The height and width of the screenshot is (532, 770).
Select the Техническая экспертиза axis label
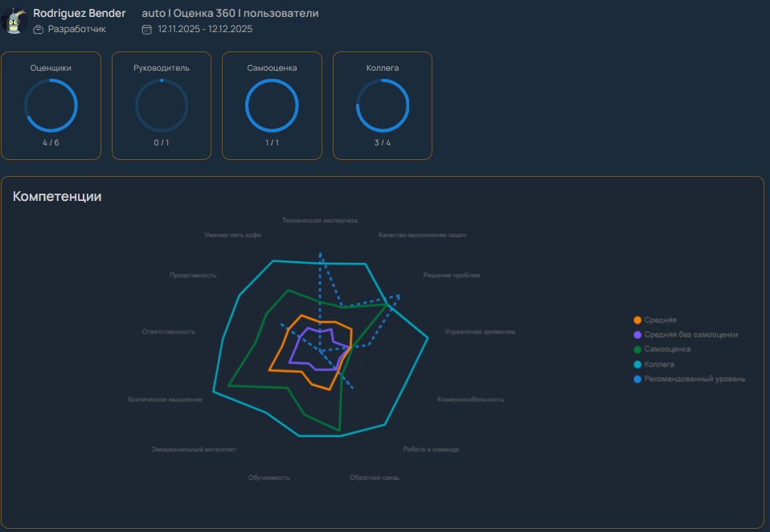(320, 220)
